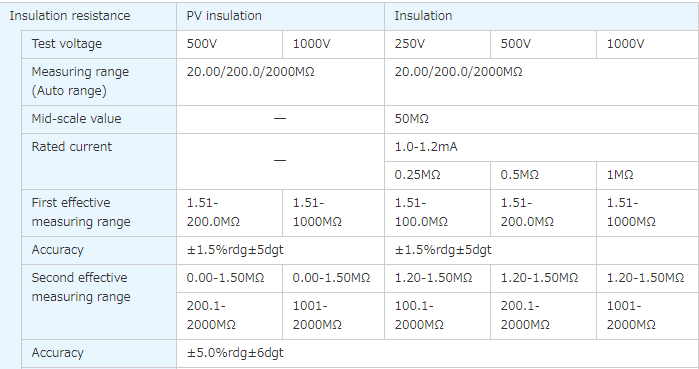The height and width of the screenshot is (369, 699).
Task: Click the PV 20.00/200.0/2000MΩ measuring range cell
Action: pos(280,82)
